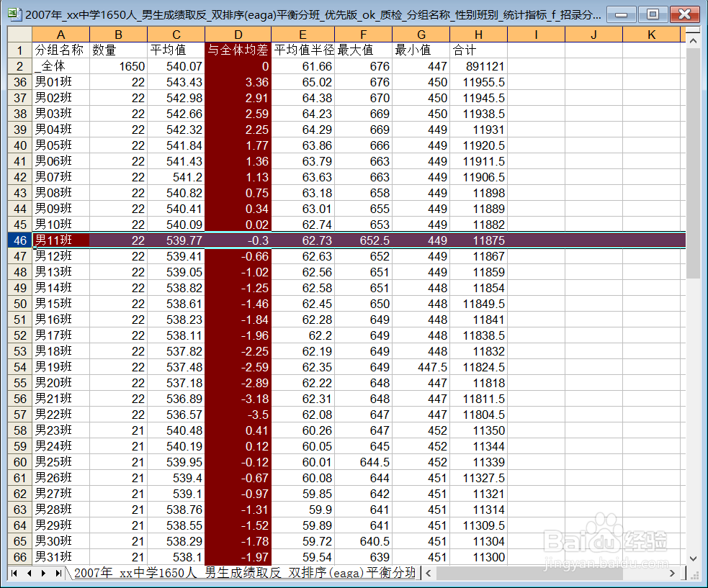Click cell 男23班
The height and width of the screenshot is (588, 708).
click(61, 430)
